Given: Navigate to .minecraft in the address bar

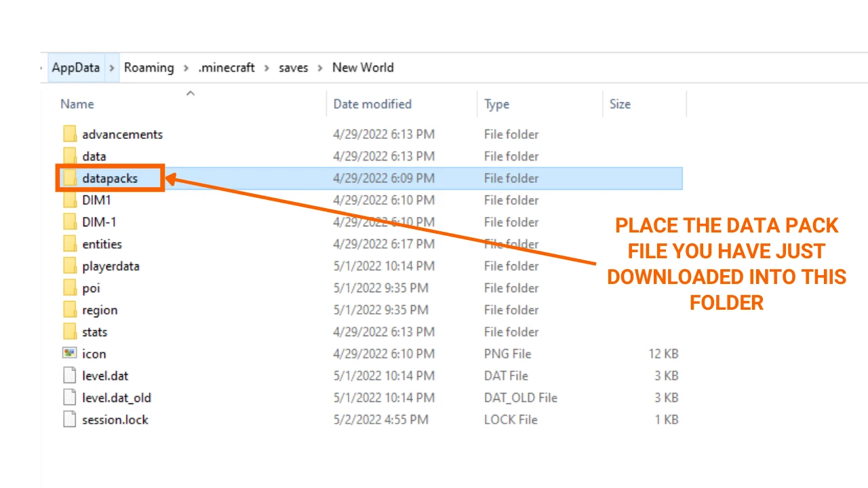Looking at the screenshot, I should (226, 68).
